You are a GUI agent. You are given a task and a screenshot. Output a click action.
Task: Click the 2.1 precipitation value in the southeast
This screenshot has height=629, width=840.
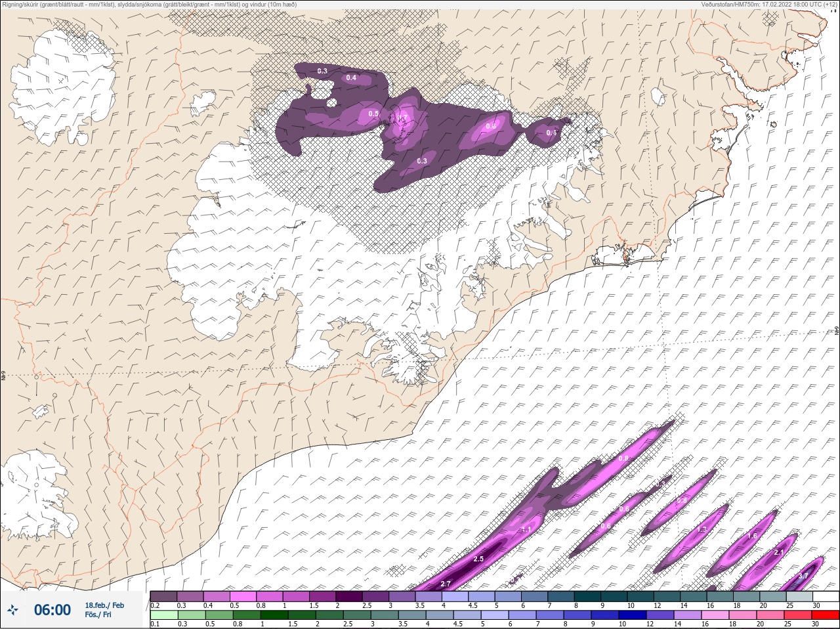[779, 552]
